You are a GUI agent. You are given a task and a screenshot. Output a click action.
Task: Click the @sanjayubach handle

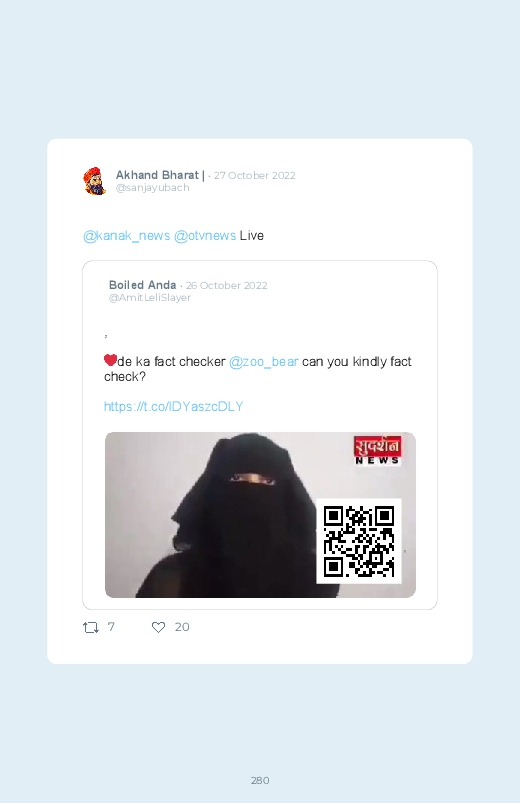pyautogui.click(x=153, y=188)
